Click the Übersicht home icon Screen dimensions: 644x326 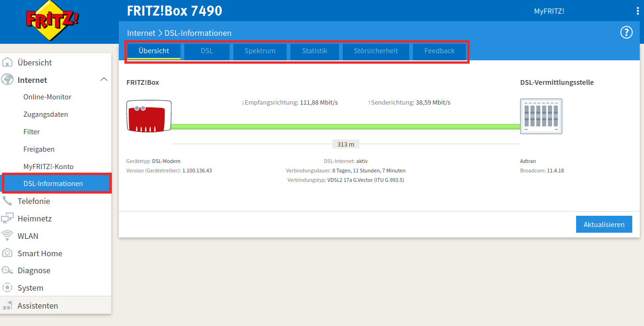[x=8, y=62]
